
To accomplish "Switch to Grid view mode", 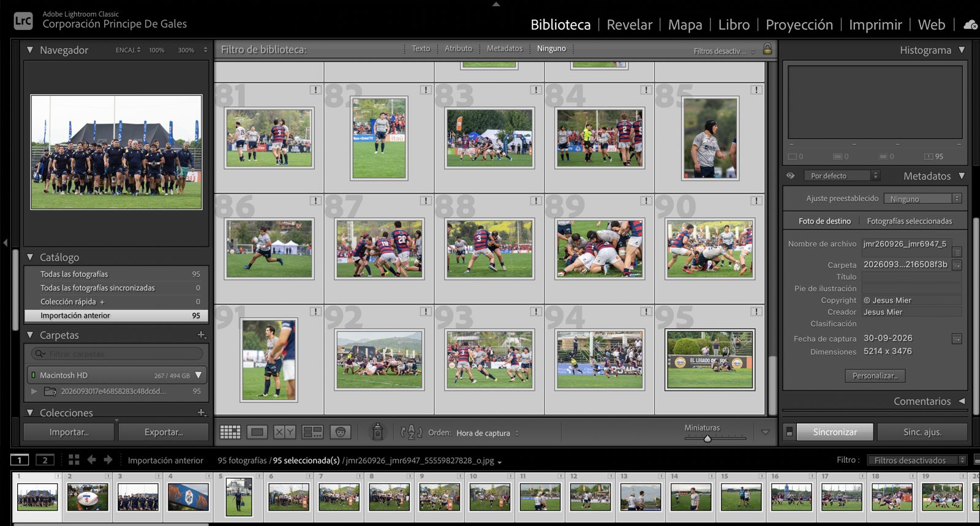I will 230,432.
